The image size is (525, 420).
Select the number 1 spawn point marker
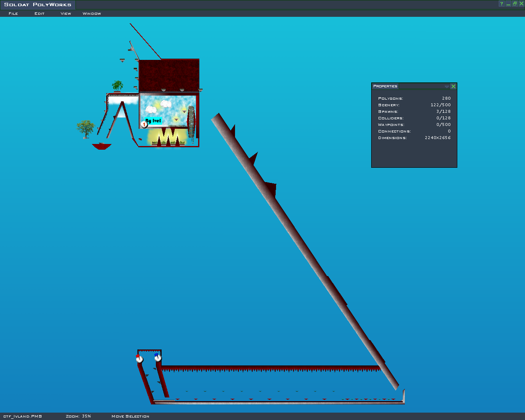tap(144, 124)
